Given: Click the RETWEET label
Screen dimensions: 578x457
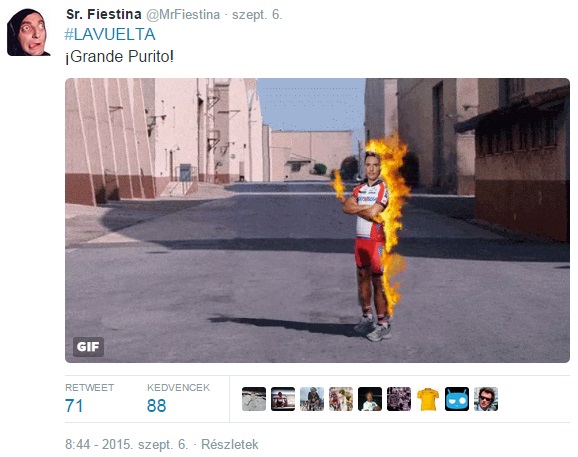Looking at the screenshot, I should pos(90,388).
